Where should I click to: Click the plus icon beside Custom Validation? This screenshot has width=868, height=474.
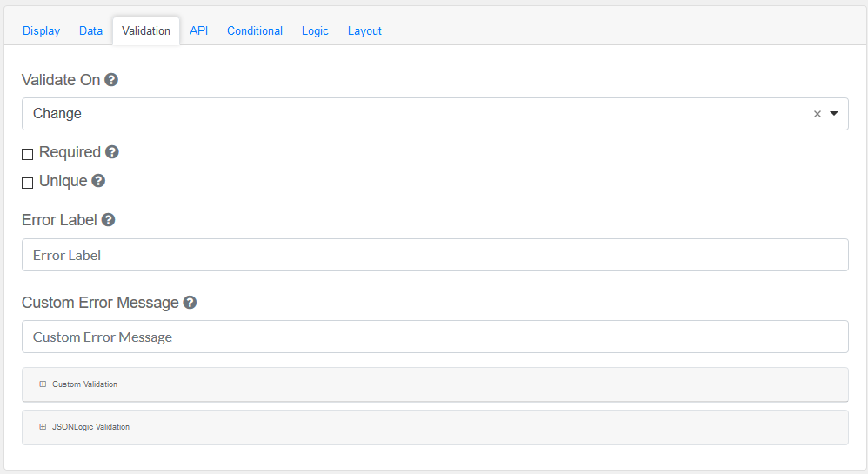43,384
